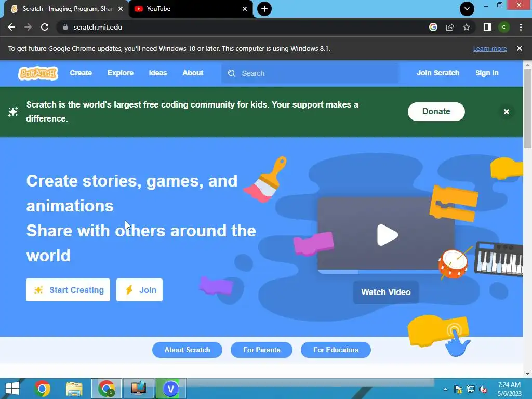Screen dimensions: 532x399
Task: Open the monitor app in taskbar
Action: click(x=138, y=389)
